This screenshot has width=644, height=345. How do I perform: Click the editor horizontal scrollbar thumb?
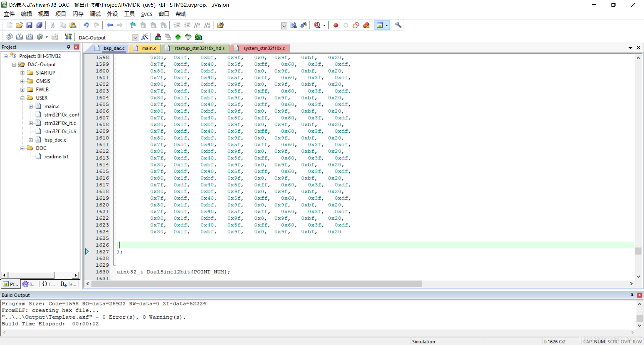[257, 284]
